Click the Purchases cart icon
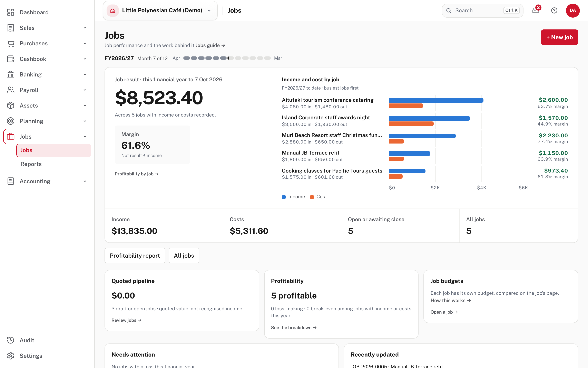This screenshot has height=368, width=588. click(x=10, y=43)
